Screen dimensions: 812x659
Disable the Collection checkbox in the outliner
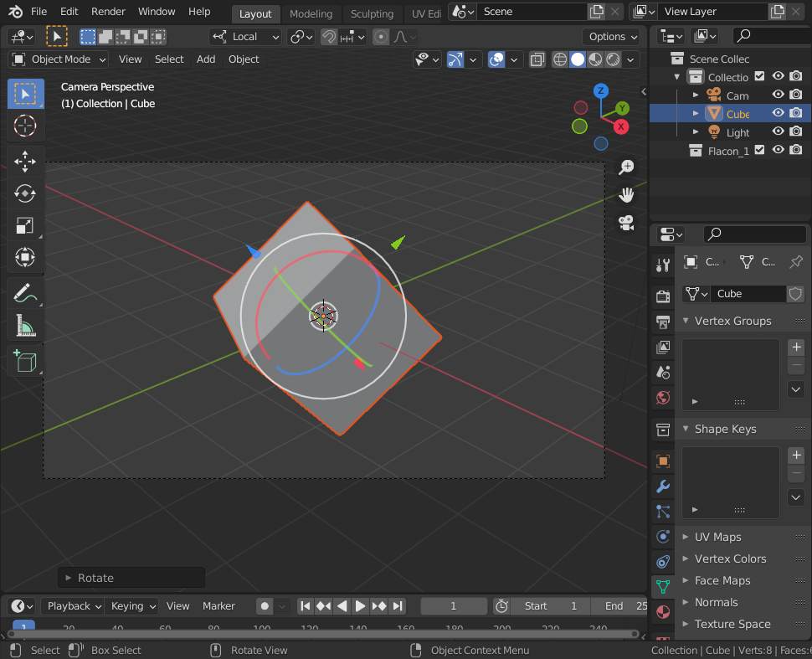[758, 76]
